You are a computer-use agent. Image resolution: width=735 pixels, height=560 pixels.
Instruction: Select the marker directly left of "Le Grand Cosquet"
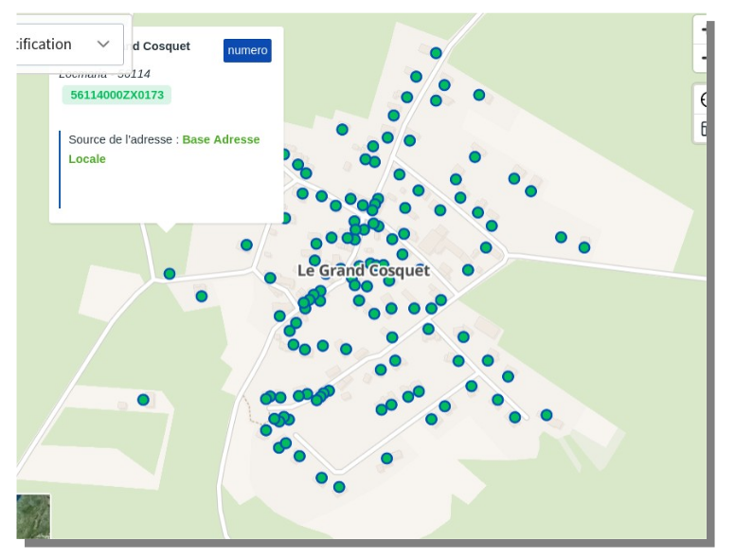click(x=270, y=278)
